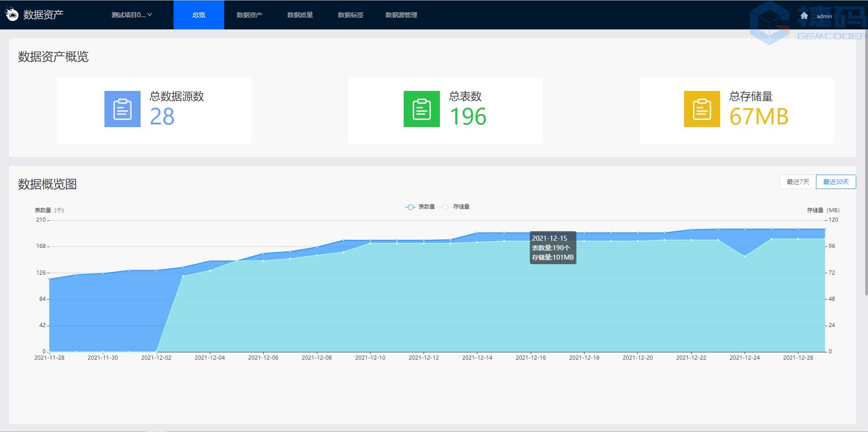The image size is (868, 432).
Task: Switch to the 总览 tab
Action: coord(199,15)
